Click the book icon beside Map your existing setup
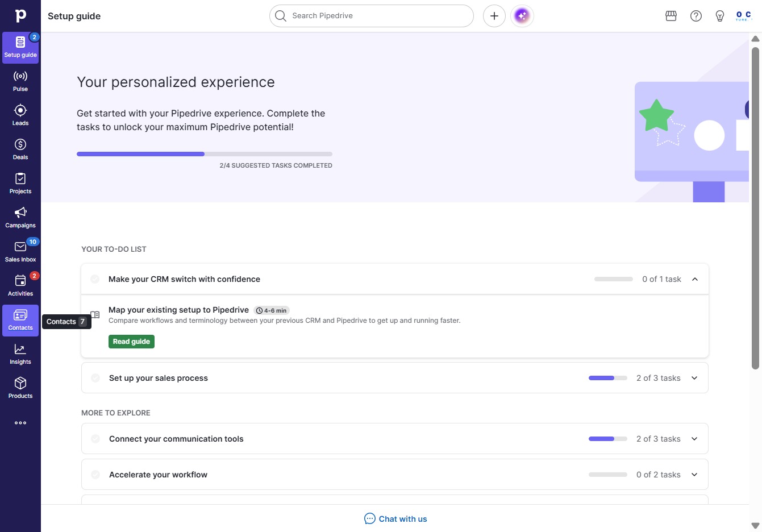The image size is (762, 532). (x=95, y=315)
